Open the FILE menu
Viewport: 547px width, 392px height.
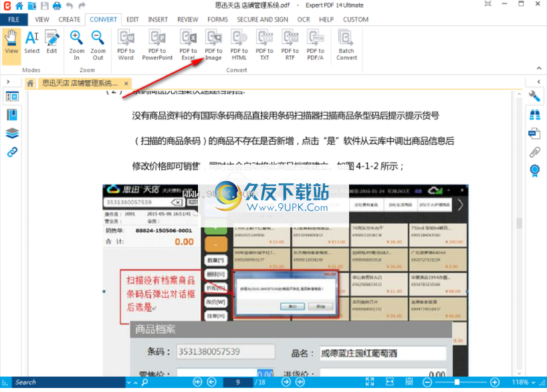point(13,19)
